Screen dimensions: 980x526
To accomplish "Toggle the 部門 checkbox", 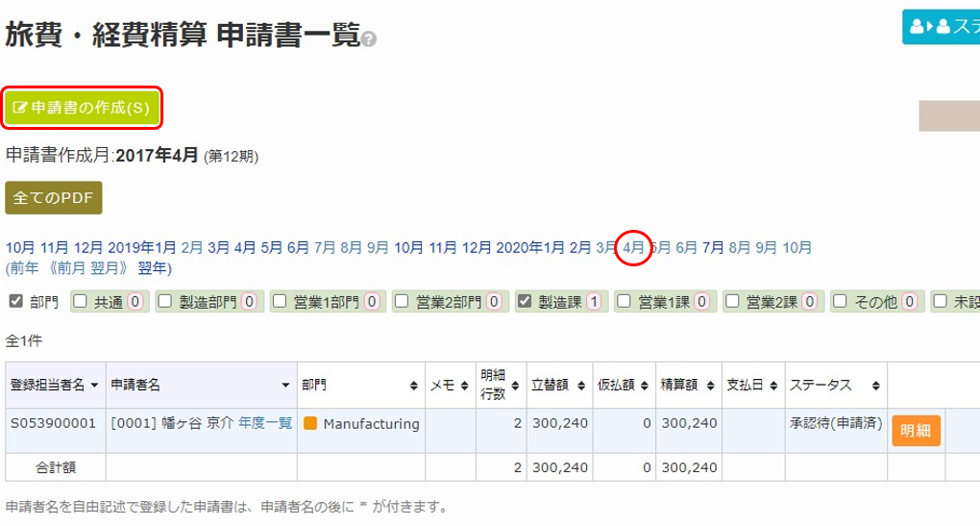I will (16, 302).
